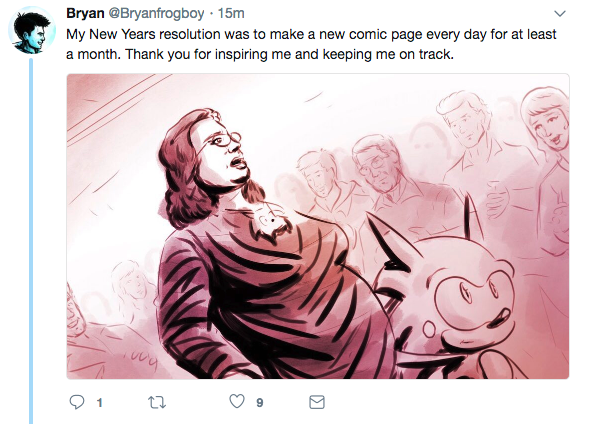
Task: View the like count number 9
Action: [260, 403]
